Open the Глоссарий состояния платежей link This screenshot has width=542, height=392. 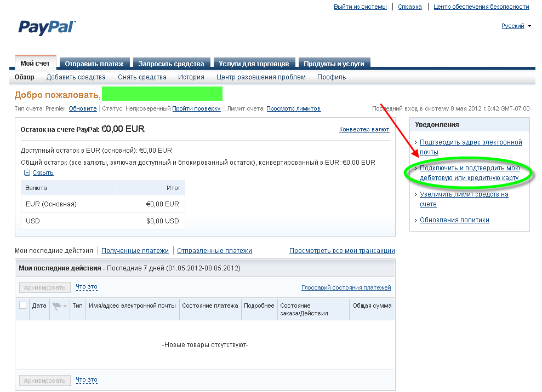[x=346, y=287]
